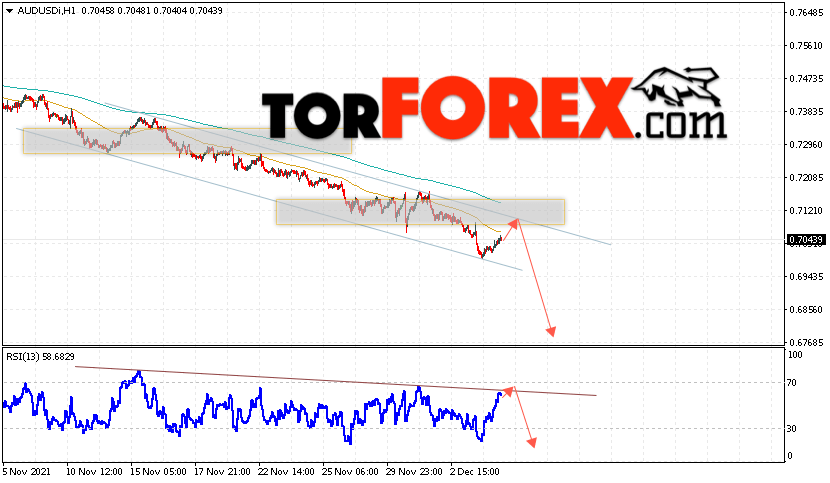
Task: Select the high price value 0.70481
Action: coord(134,11)
